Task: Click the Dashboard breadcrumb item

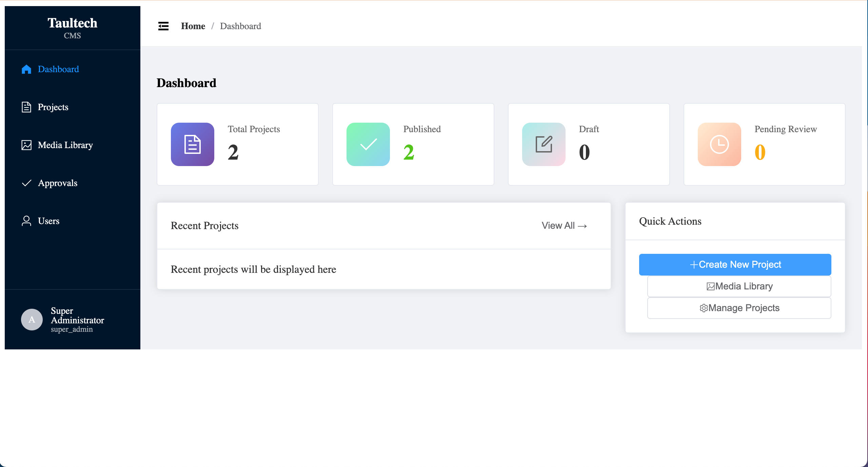Action: point(240,26)
